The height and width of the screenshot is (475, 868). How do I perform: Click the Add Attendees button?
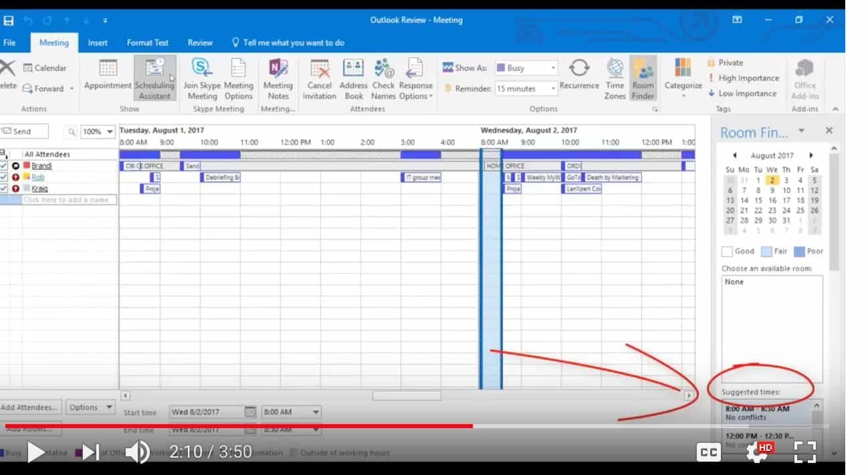(x=30, y=407)
